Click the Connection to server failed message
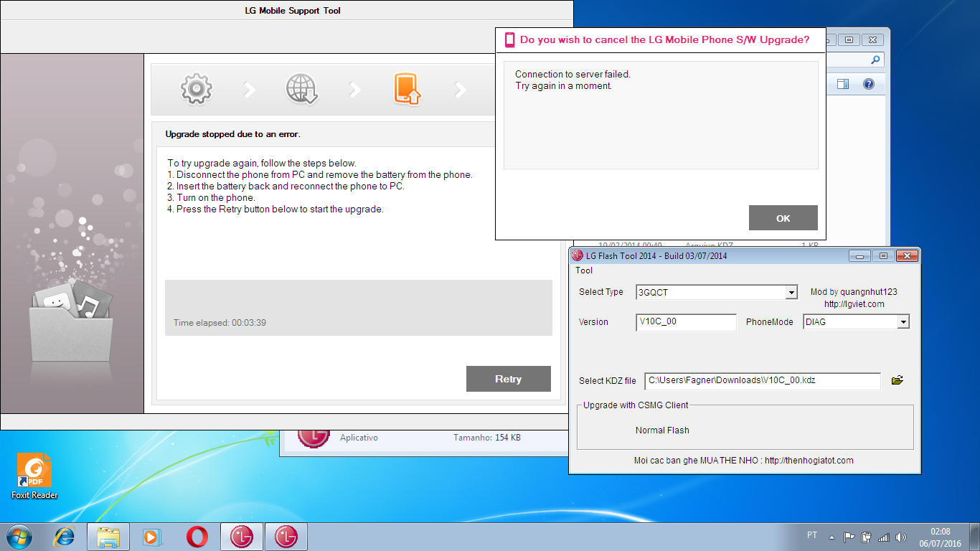Screen dimensions: 980x551 click(x=573, y=74)
